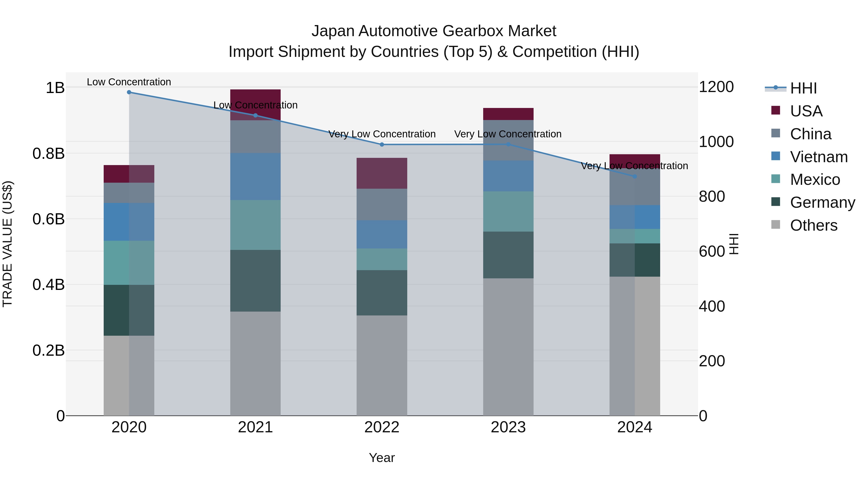This screenshot has height=488, width=868.
Task: Click the 2021 HHI line marker
Action: 255,115
